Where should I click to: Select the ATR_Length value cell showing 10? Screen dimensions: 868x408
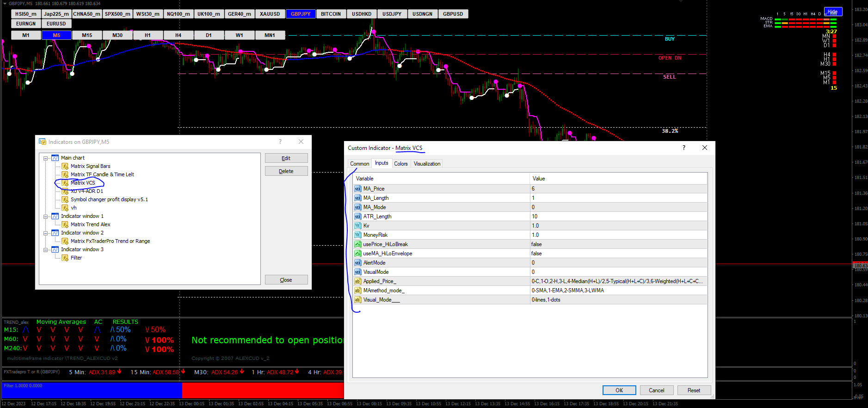tap(618, 216)
